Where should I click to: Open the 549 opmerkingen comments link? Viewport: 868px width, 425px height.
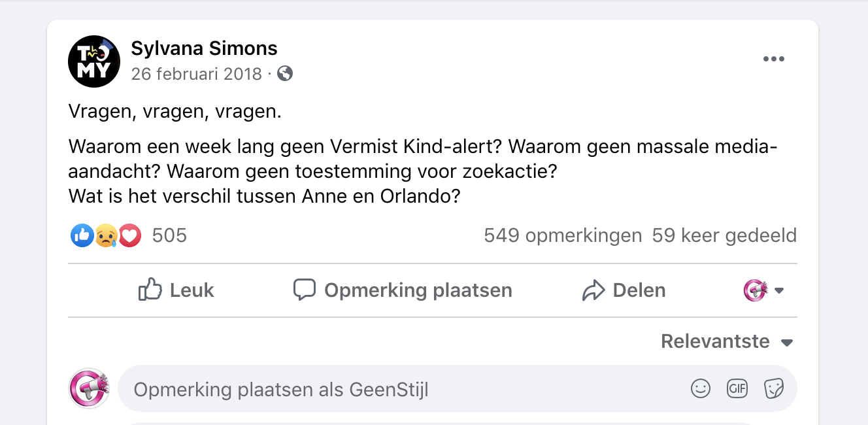click(563, 235)
